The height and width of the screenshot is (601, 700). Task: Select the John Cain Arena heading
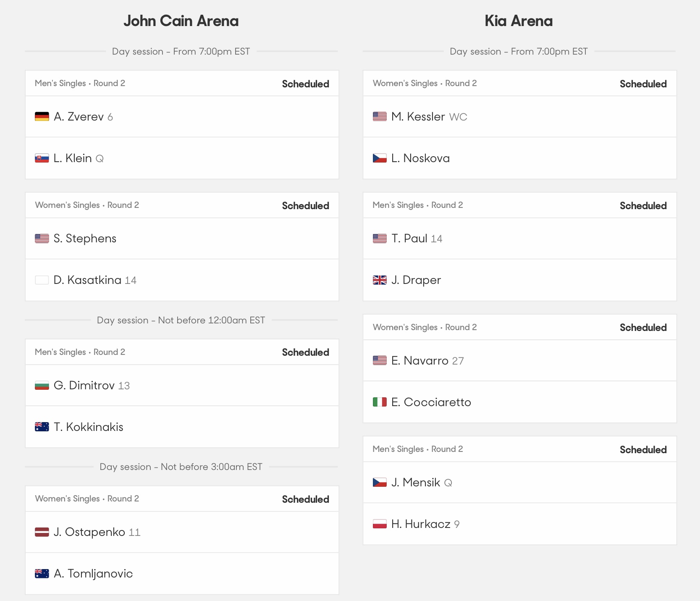coord(181,21)
